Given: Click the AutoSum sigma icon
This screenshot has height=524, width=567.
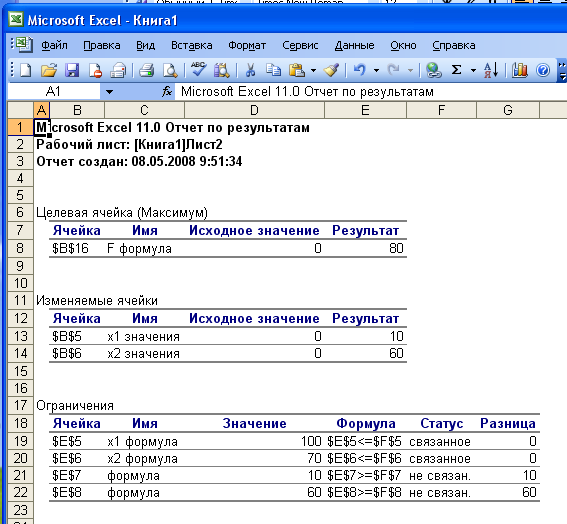Looking at the screenshot, I should [x=457, y=70].
